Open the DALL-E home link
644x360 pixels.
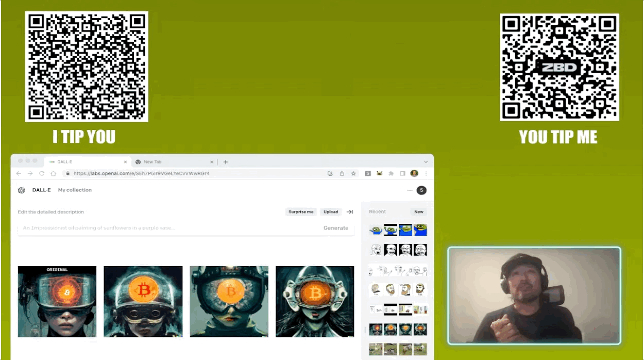(42, 190)
